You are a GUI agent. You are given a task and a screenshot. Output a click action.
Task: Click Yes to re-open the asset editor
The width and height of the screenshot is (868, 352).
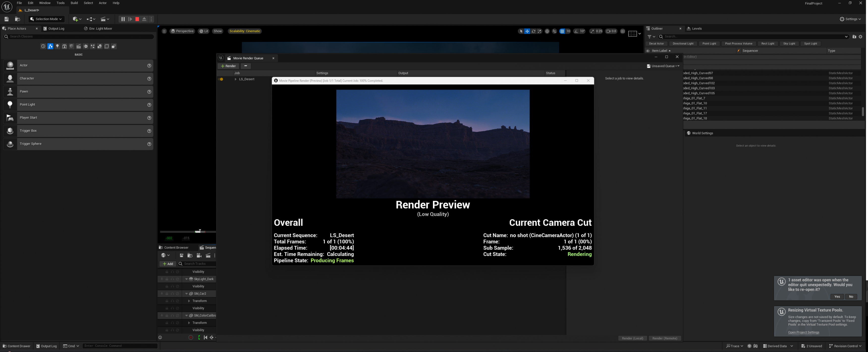click(837, 297)
